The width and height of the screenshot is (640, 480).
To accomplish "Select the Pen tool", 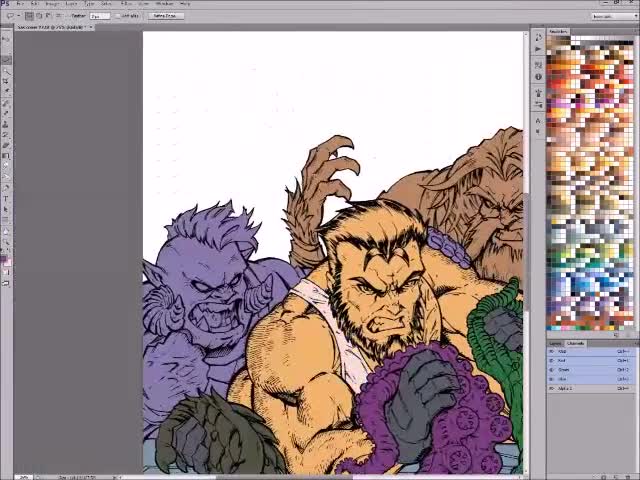I will (x=6, y=188).
